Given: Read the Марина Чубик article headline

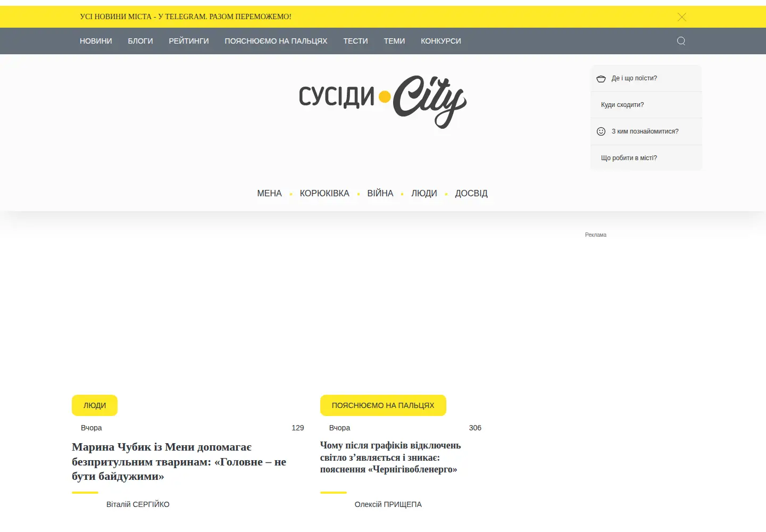Looking at the screenshot, I should click(x=179, y=462).
